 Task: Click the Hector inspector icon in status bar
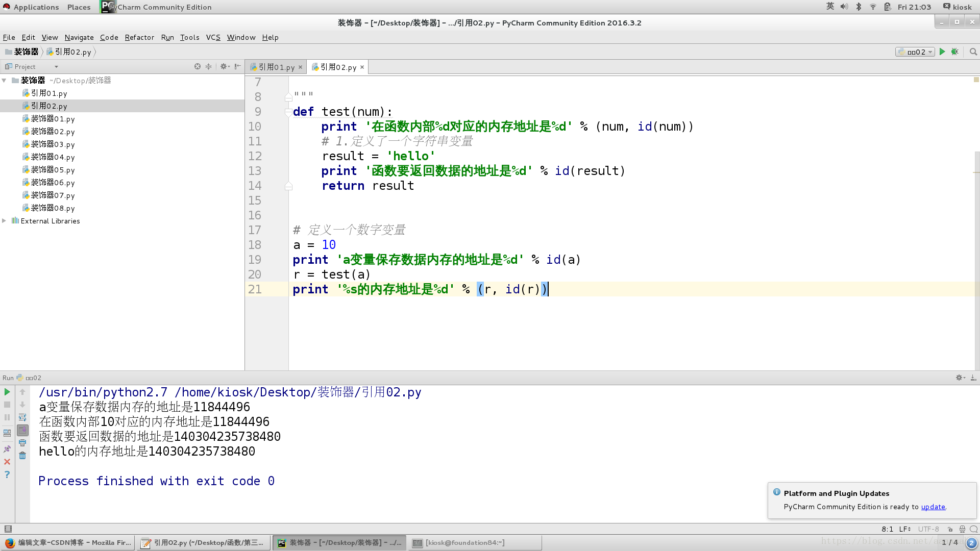coord(962,529)
